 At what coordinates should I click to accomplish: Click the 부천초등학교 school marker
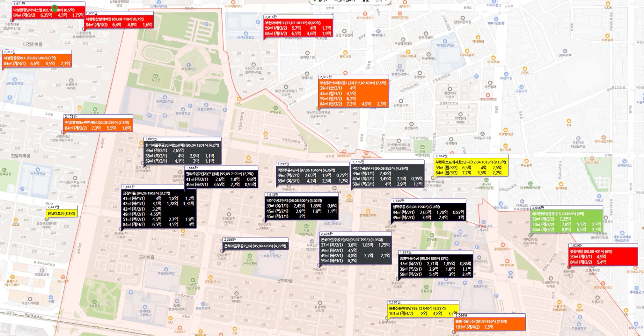pos(246,34)
